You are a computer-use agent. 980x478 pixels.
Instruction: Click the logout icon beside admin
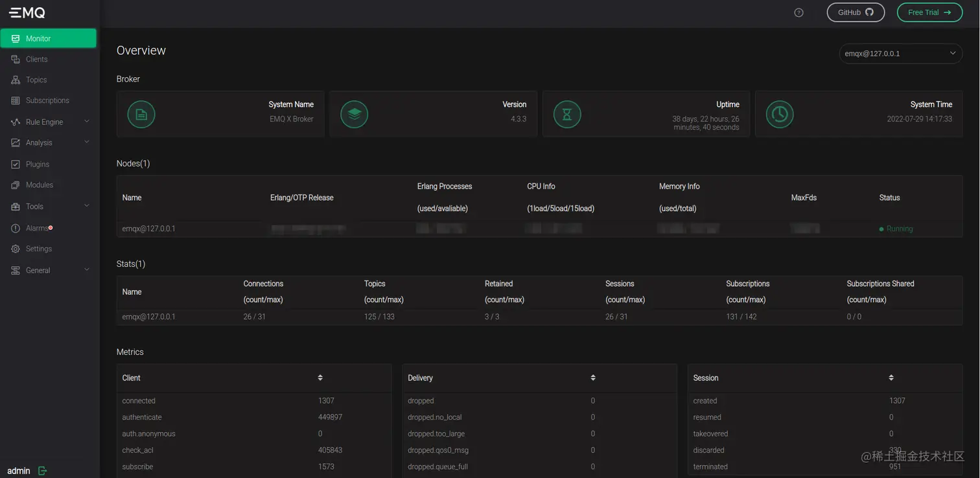pyautogui.click(x=43, y=471)
